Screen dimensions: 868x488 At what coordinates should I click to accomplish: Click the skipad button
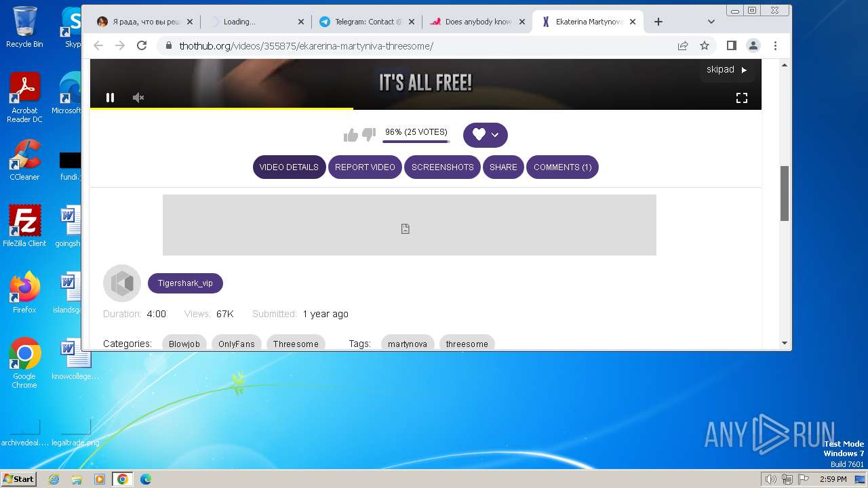[727, 69]
